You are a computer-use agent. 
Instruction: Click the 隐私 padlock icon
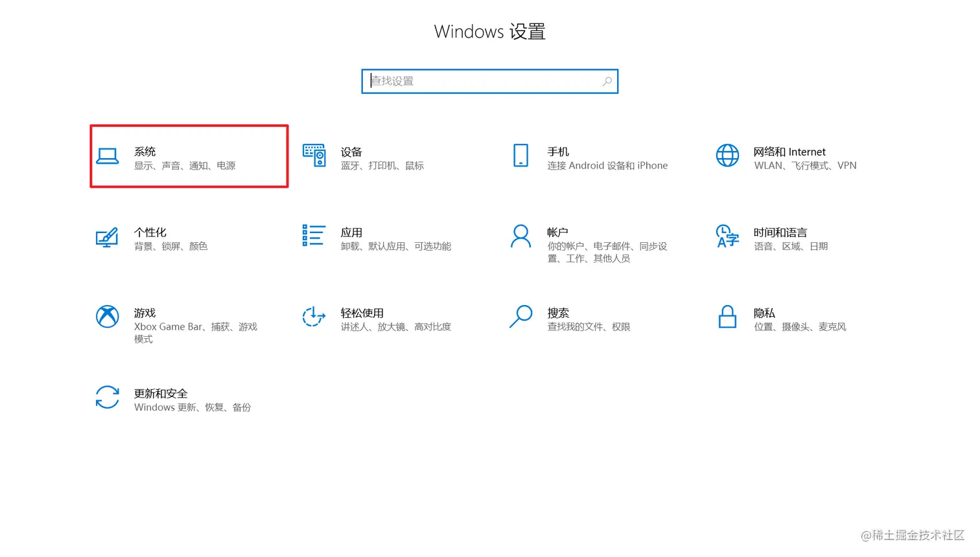tap(727, 317)
